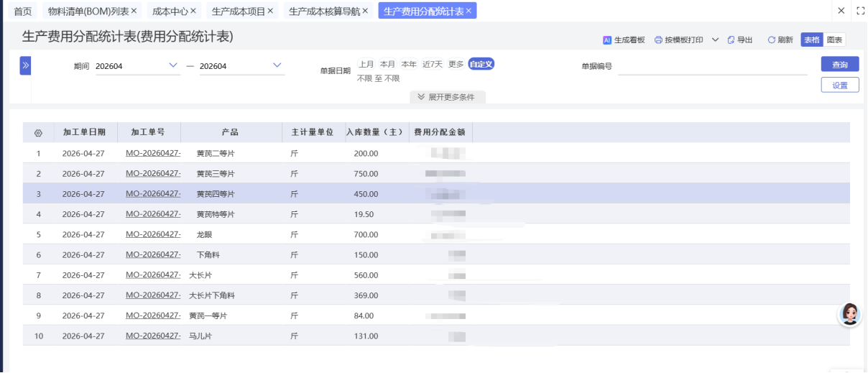
Task: Focus the 单据编号 input field
Action: click(x=713, y=66)
